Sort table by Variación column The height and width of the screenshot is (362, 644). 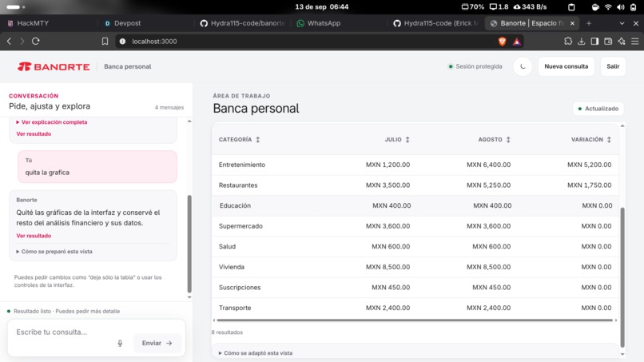(591, 140)
